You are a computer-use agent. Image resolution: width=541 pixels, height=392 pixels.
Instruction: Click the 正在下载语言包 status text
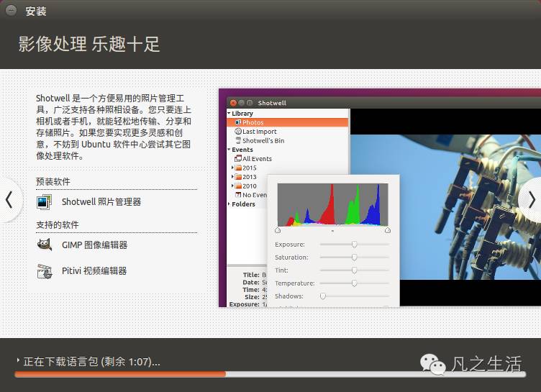[92, 362]
